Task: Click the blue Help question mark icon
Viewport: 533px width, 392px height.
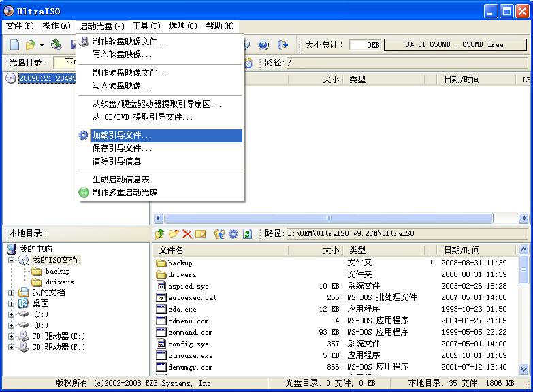Action: pyautogui.click(x=263, y=44)
